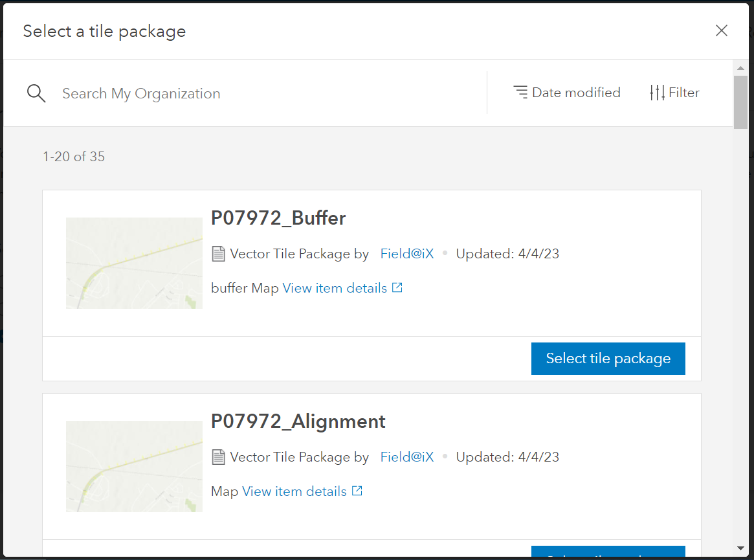This screenshot has width=754, height=560.
Task: Select the P07972_Buffer result card
Action: click(608, 358)
